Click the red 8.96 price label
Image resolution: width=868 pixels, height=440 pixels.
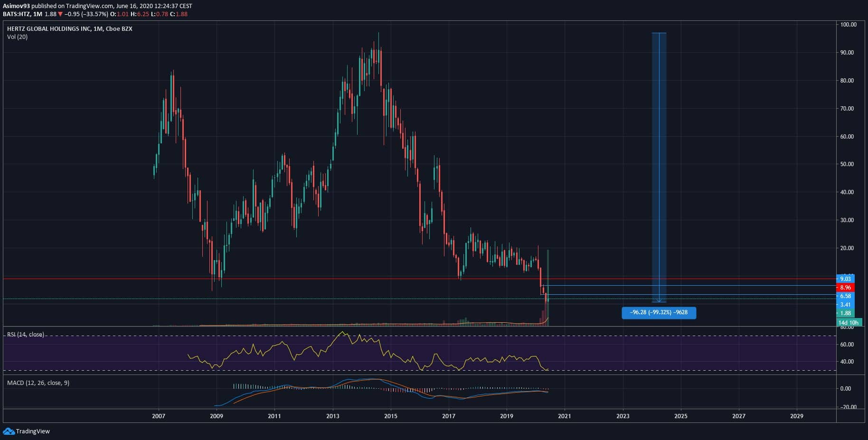(845, 288)
